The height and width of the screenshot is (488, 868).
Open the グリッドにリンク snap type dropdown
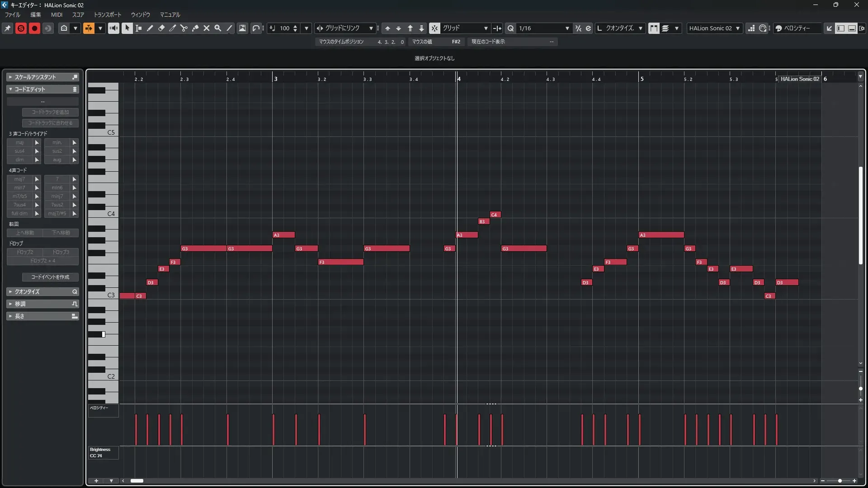pos(371,28)
